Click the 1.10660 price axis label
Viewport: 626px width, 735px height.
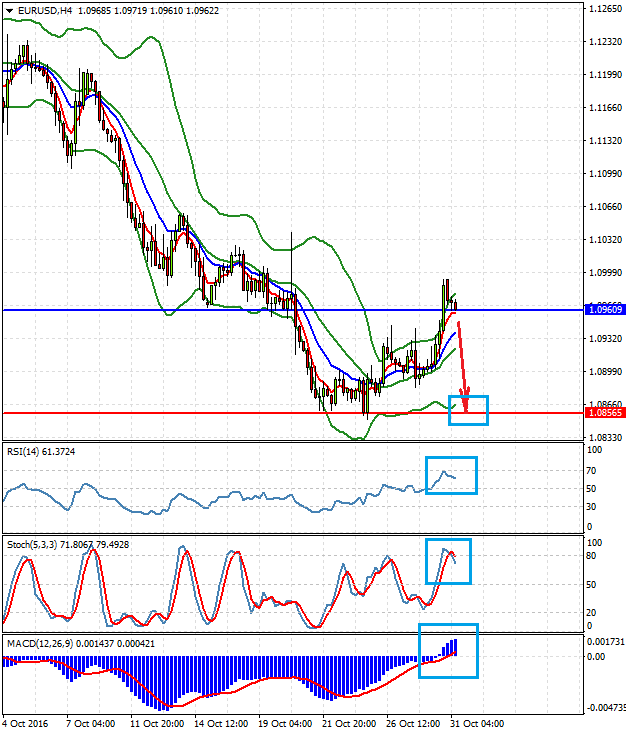(603, 207)
